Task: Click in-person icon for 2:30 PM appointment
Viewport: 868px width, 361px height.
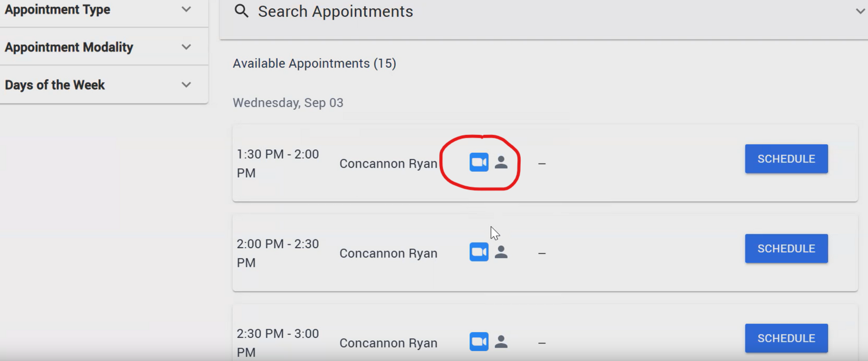Action: coord(501,342)
